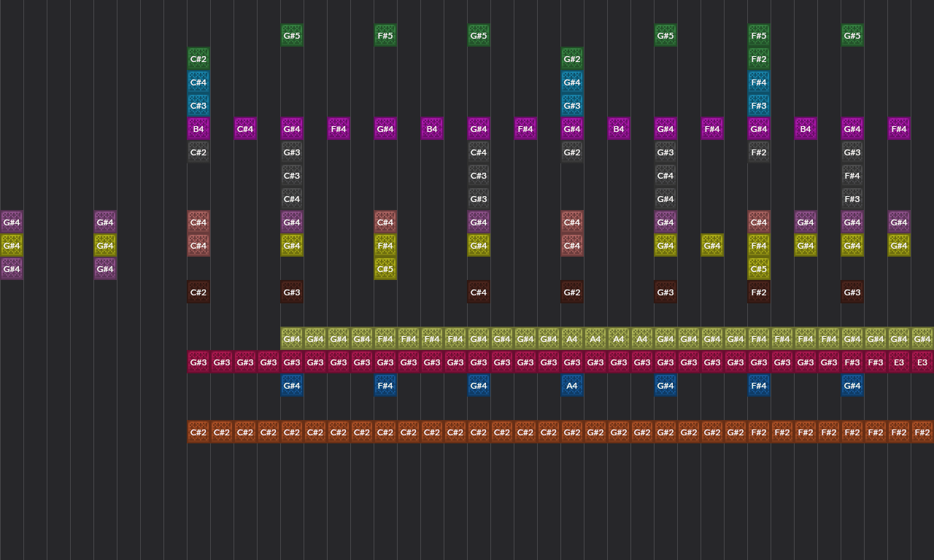Image resolution: width=934 pixels, height=560 pixels.
Task: Select the green G#2 note
Action: 572,59
